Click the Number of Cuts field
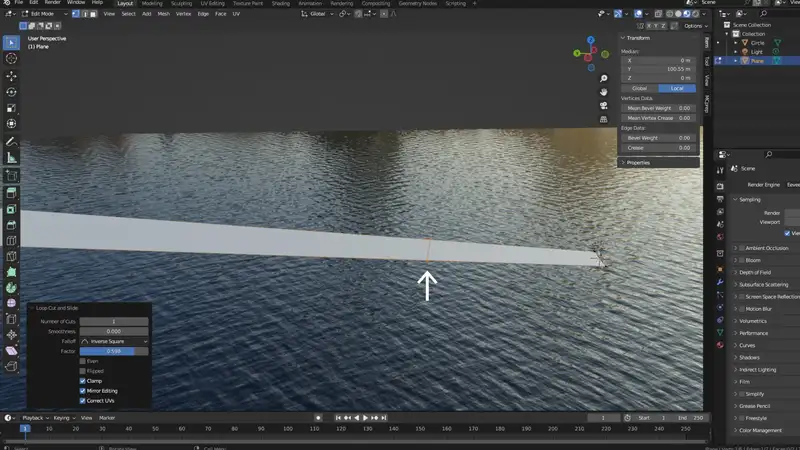Viewport: 800px width, 450px height. pos(114,321)
